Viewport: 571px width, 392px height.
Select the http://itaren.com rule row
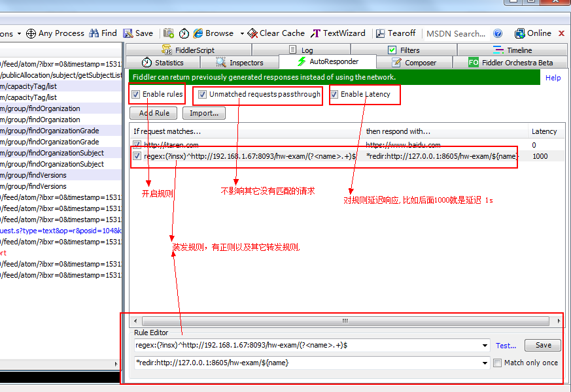pyautogui.click(x=346, y=145)
